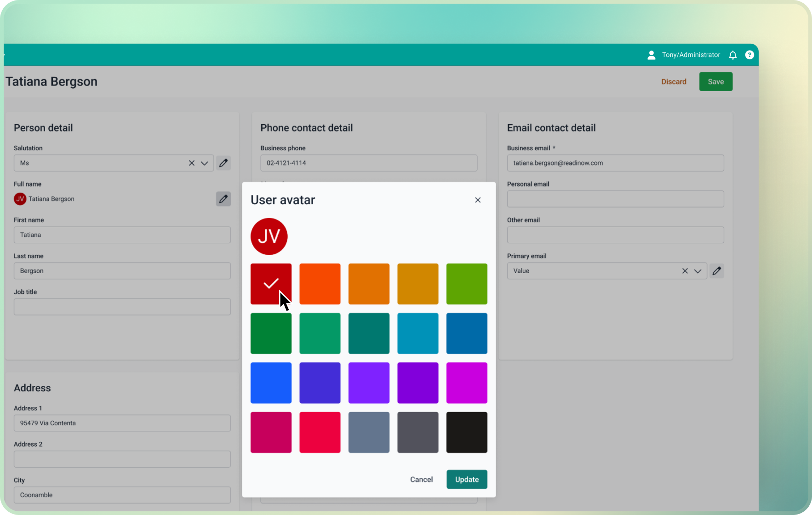Open the Salutation dropdown
The height and width of the screenshot is (515, 812).
point(205,163)
